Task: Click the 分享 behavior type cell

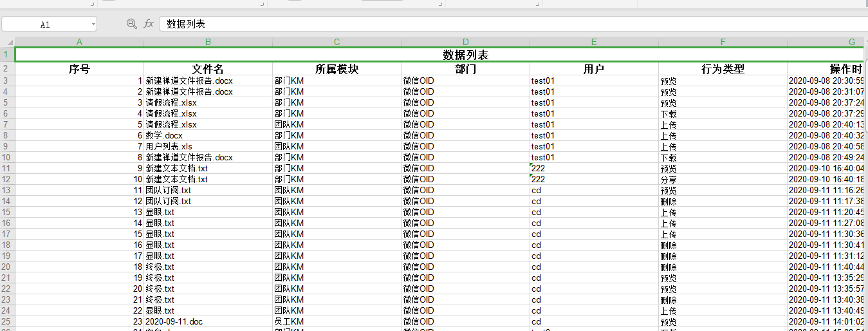Action: click(x=723, y=179)
